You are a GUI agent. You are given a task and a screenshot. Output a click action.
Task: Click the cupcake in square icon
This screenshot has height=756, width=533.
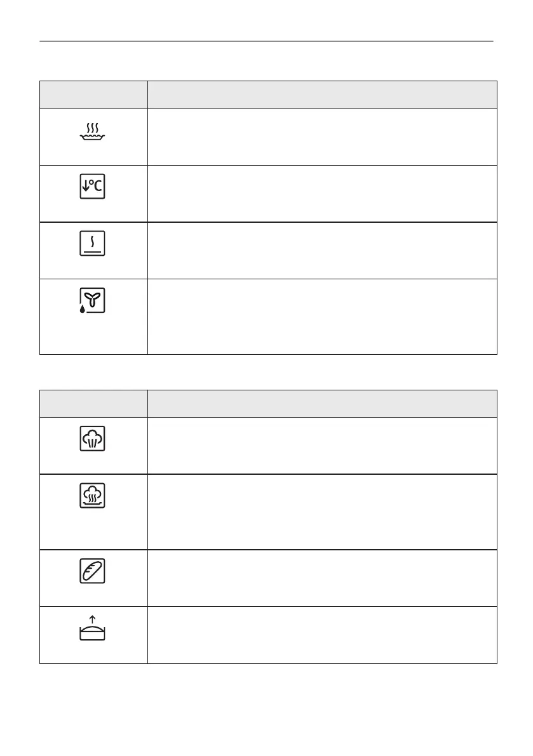[92, 439]
